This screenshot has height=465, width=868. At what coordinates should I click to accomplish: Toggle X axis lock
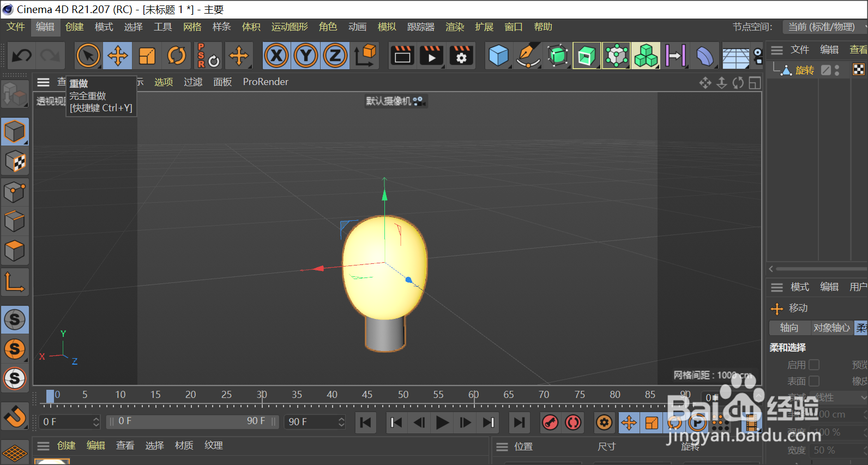pyautogui.click(x=276, y=56)
